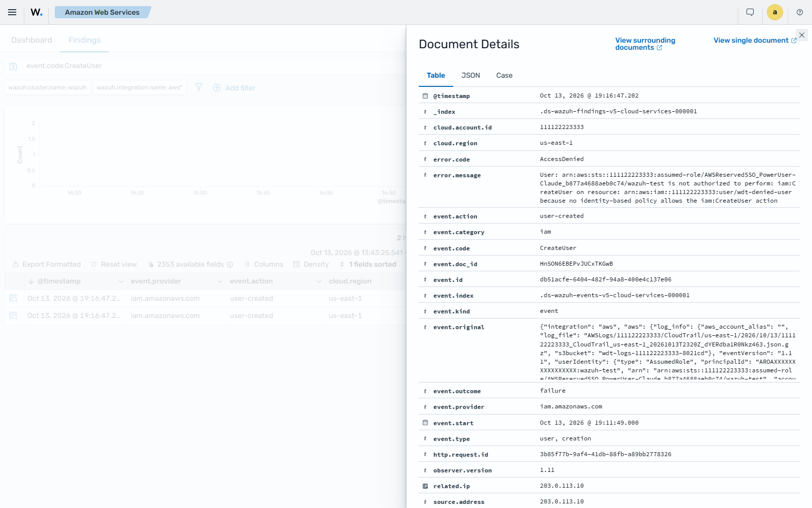Switch to the Dashboard tab

[31, 40]
